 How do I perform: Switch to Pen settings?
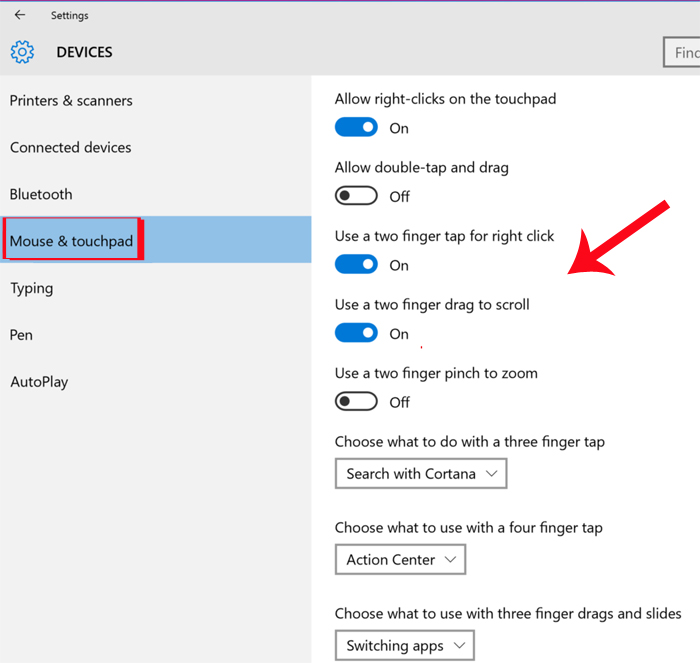pyautogui.click(x=22, y=335)
